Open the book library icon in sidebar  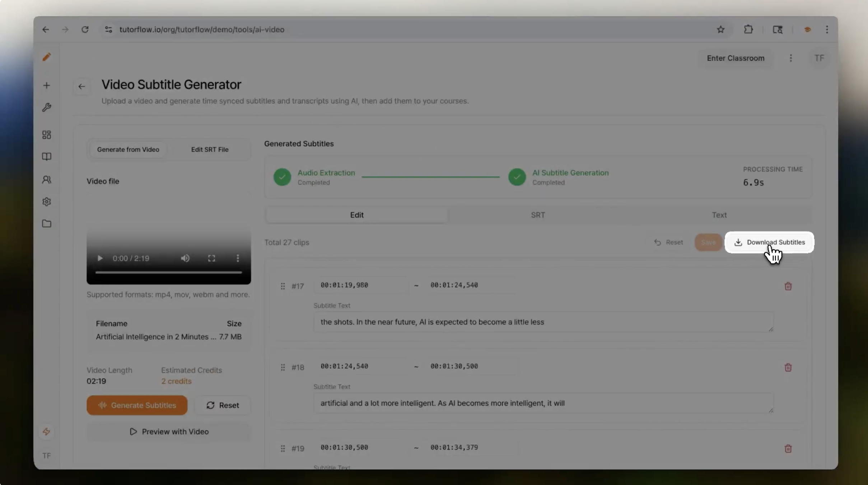[46, 157]
